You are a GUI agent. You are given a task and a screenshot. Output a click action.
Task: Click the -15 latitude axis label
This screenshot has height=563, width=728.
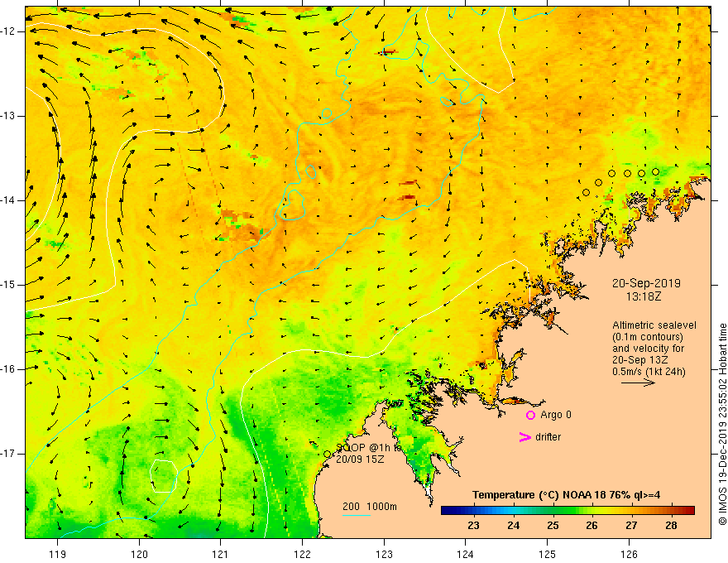coord(8,285)
